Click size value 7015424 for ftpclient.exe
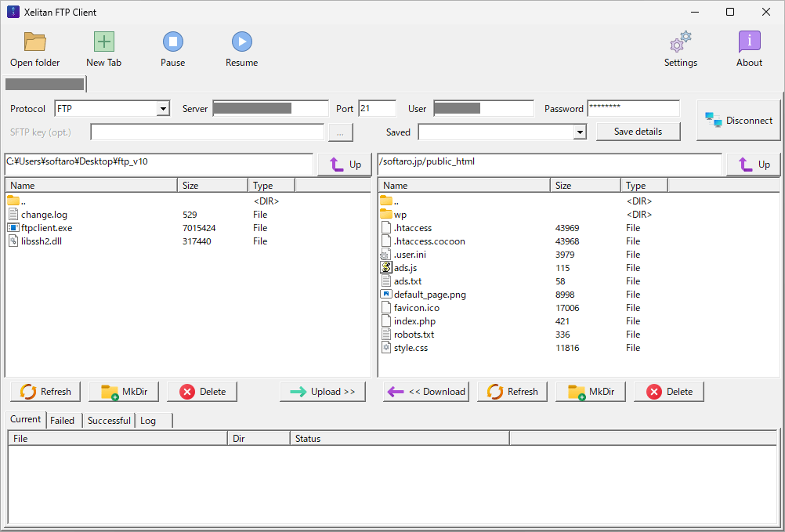The height and width of the screenshot is (532, 785). tap(199, 228)
